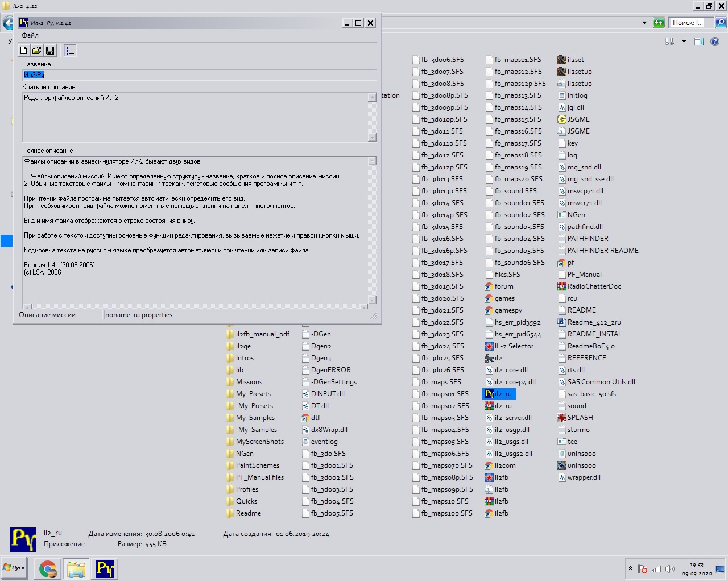The image size is (728, 582).
Task: Select the pf shortcut file
Action: [566, 263]
